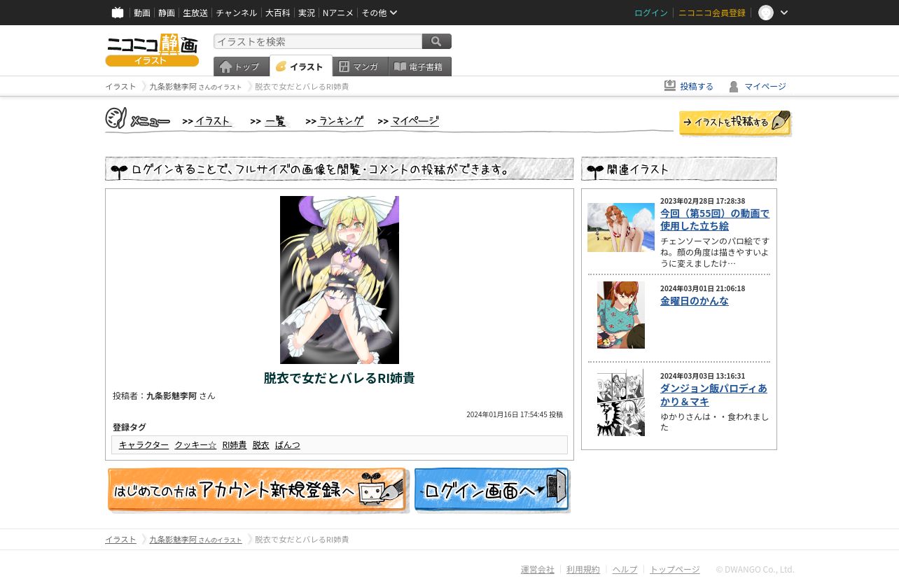Click the ログイン link in top bar
899x588 pixels.
point(651,13)
